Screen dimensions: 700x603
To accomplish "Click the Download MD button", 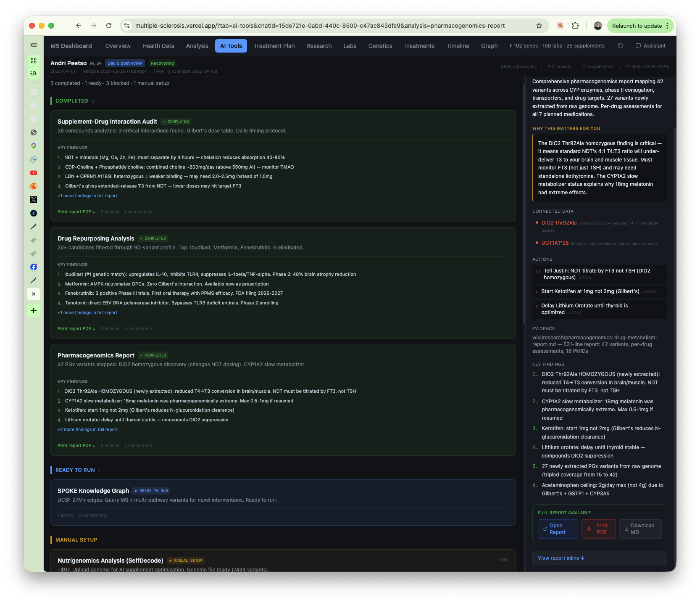I will tap(640, 529).
